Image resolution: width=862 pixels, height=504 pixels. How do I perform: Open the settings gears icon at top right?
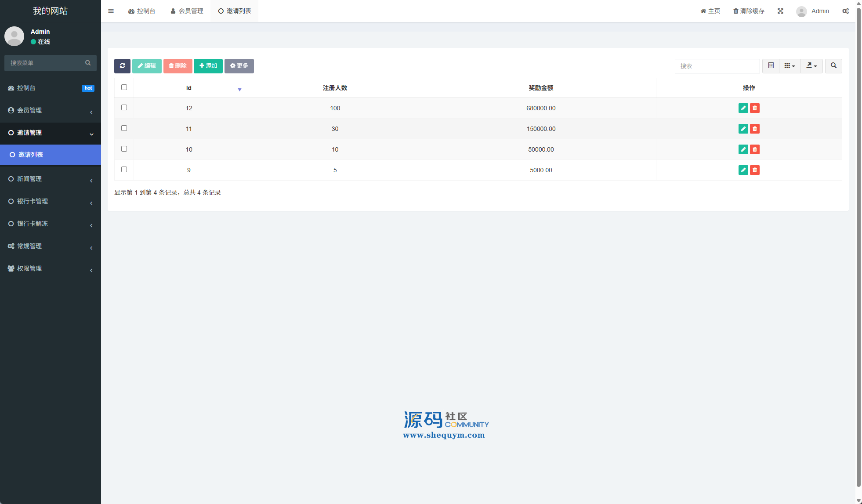click(x=845, y=11)
